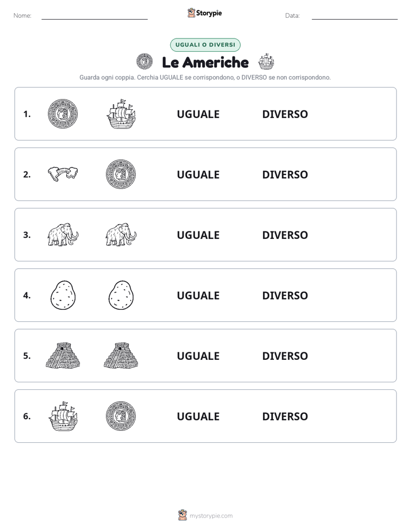Click the UGUALI O DIVERSI badge
The width and height of the screenshot is (411, 532).
coord(205,45)
